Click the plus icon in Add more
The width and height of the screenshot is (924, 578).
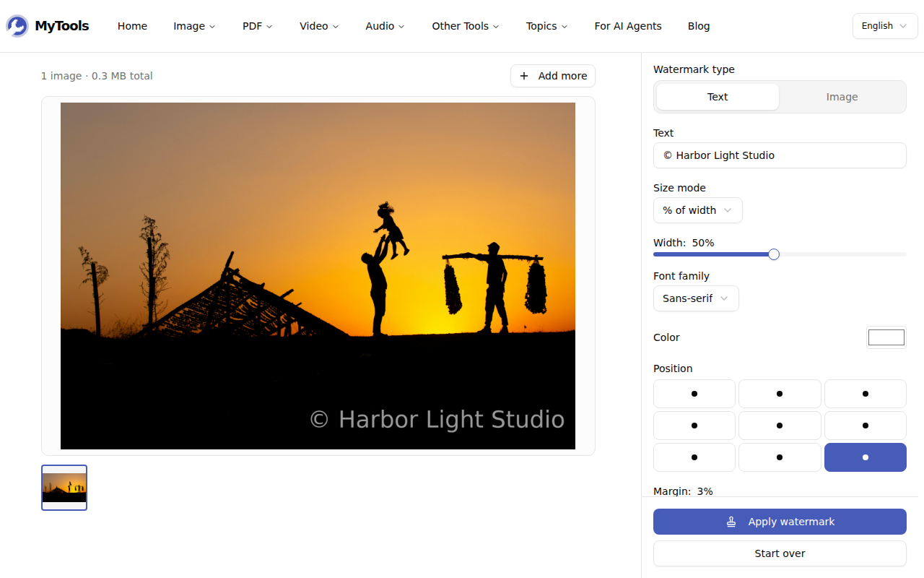coord(524,76)
